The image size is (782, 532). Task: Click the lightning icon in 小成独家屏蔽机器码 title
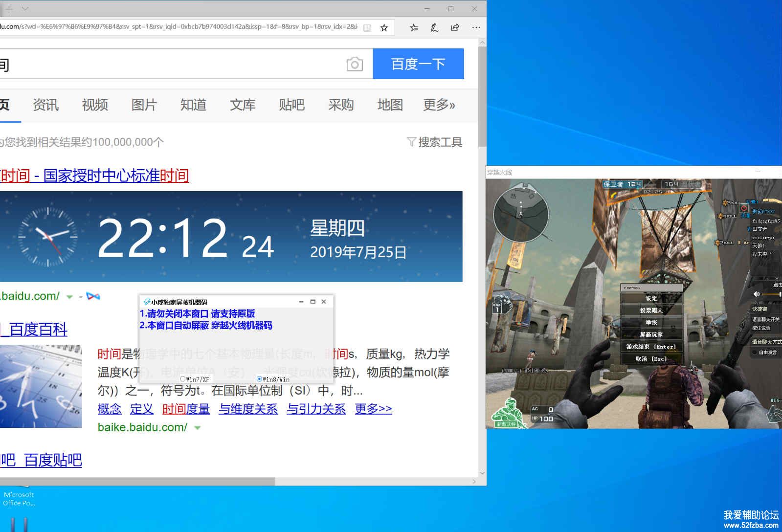click(146, 302)
